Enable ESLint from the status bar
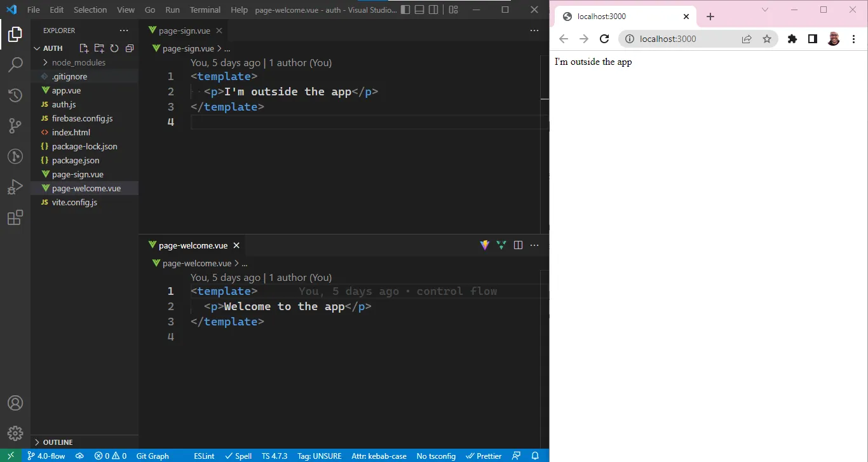This screenshot has height=462, width=868. [203, 456]
